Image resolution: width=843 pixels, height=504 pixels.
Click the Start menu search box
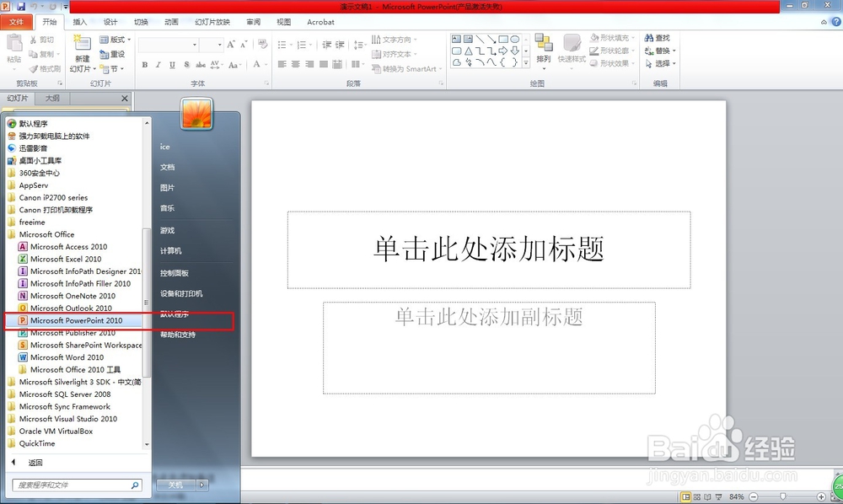(x=77, y=485)
